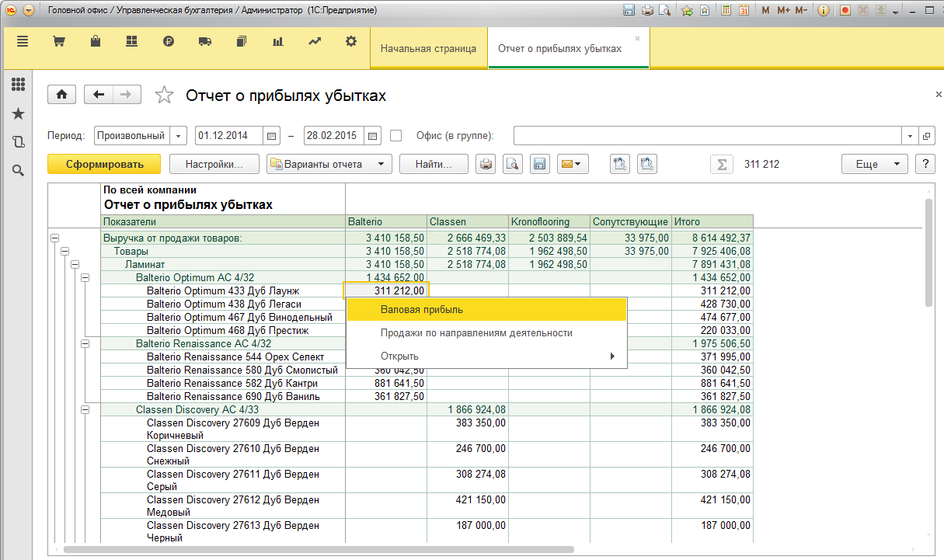
Task: Click the sigma sum button
Action: coord(722,164)
